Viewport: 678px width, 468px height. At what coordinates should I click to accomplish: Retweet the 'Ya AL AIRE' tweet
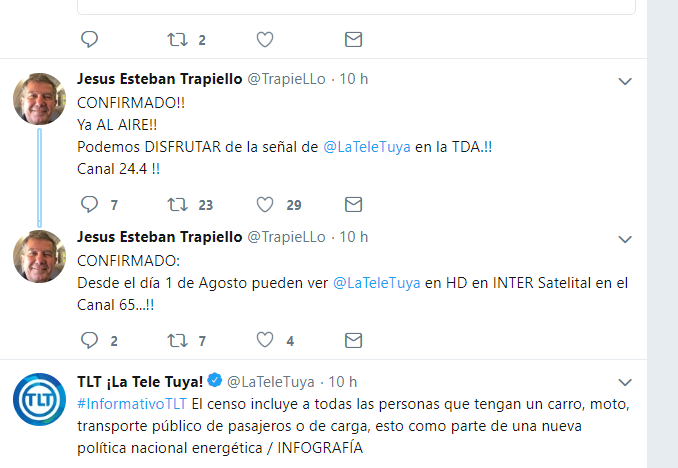pyautogui.click(x=176, y=204)
